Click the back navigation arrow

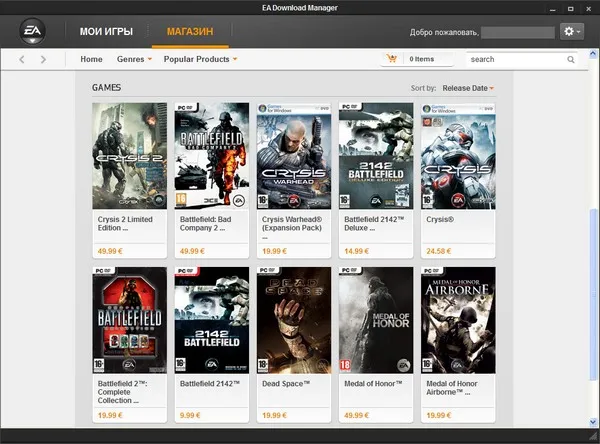[x=23, y=60]
